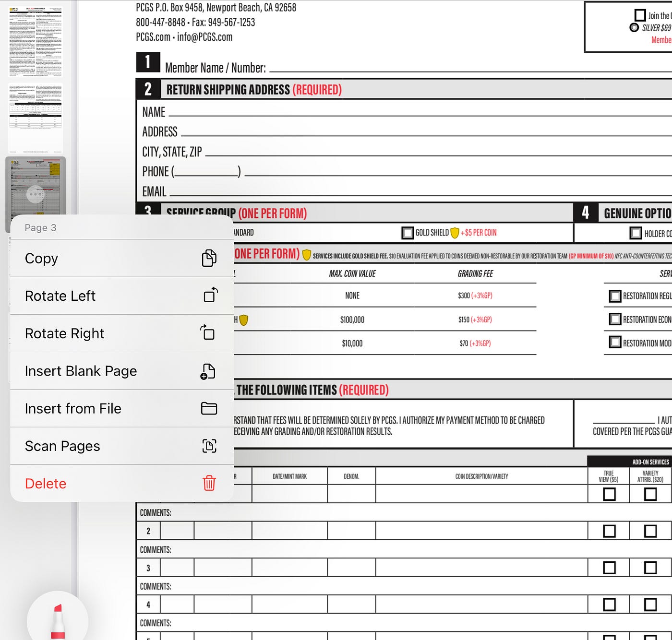Viewport: 672px width, 640px height.
Task: Check the RESTORATION MODERN checkbox
Action: [615, 342]
